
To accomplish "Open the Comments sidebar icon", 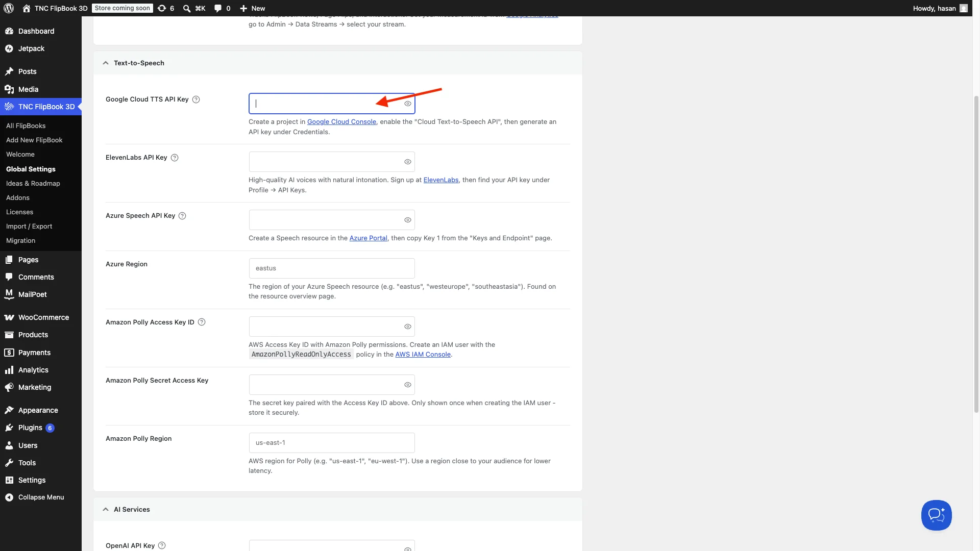I will [9, 277].
